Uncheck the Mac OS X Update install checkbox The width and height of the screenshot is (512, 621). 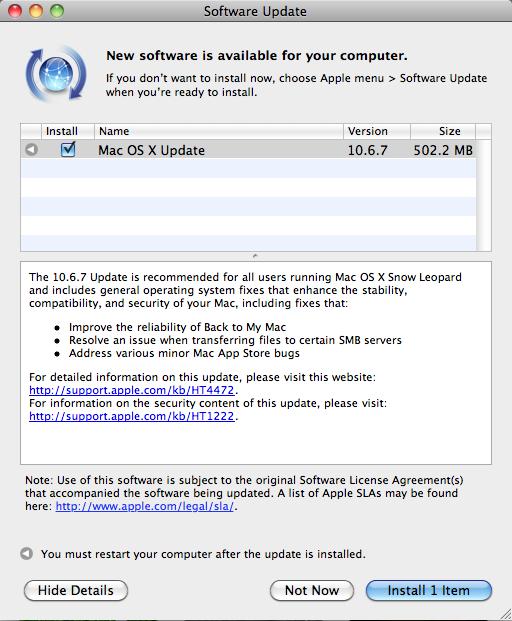click(68, 149)
